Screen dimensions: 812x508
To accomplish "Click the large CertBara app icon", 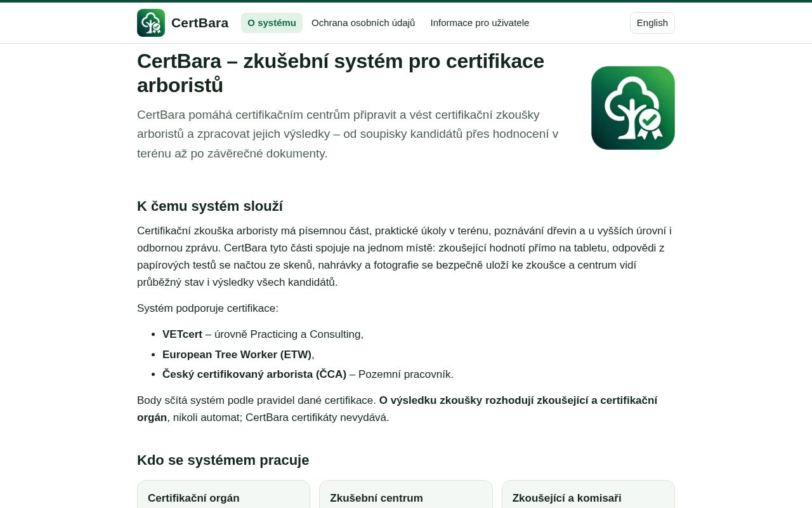I will (x=633, y=108).
